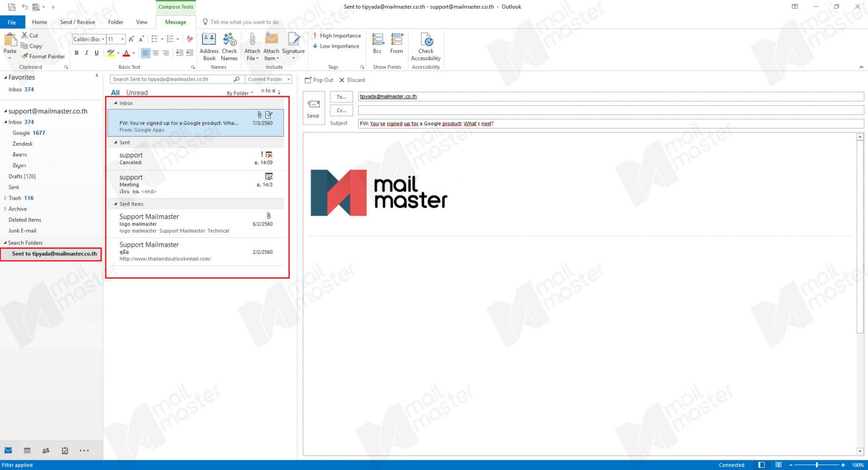Image resolution: width=868 pixels, height=470 pixels.
Task: Align the text to the right
Action: coord(165,53)
